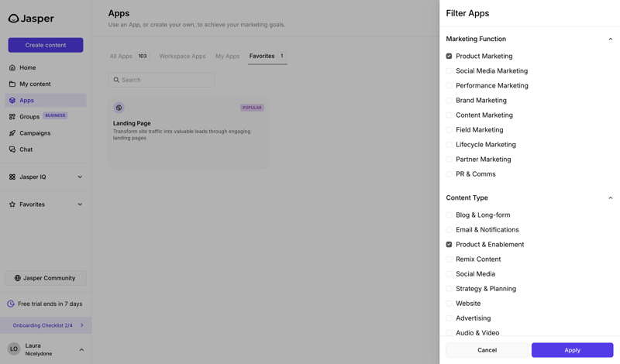
Task: Expand the Favorites sidebar chevron
Action: [80, 204]
